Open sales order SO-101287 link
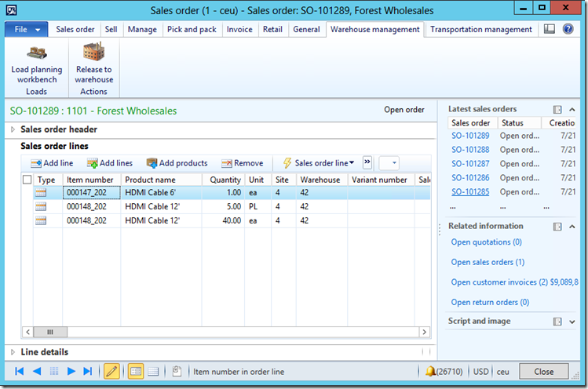The height and width of the screenshot is (389, 588). pos(471,164)
